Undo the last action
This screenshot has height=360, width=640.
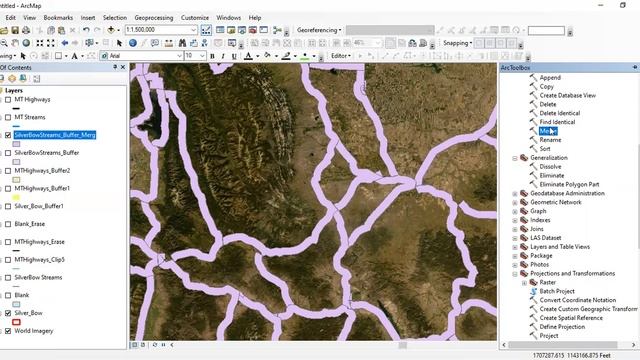pos(86,30)
